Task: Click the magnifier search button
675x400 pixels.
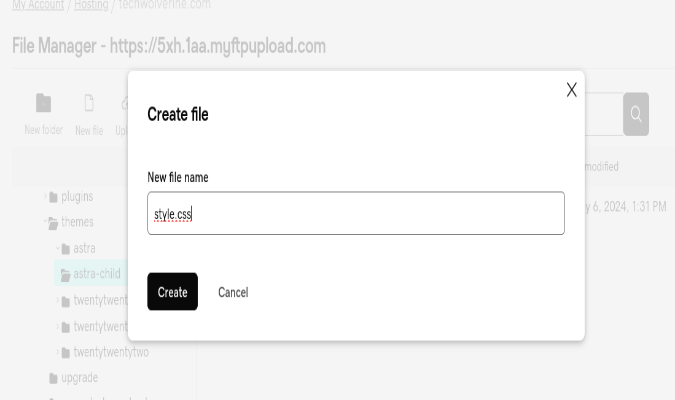Action: pos(636,114)
